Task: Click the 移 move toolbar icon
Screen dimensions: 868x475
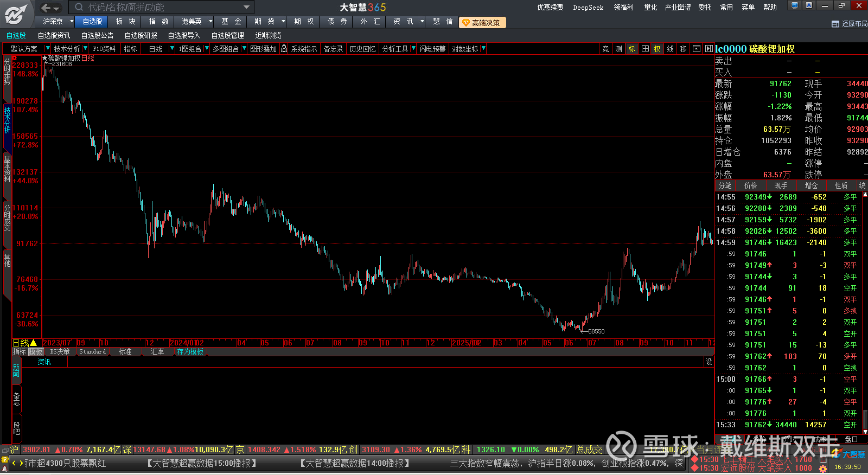Action: [684, 49]
